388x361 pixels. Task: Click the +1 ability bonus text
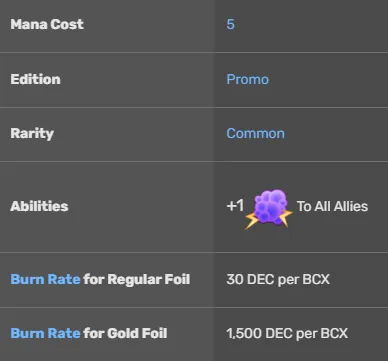tap(235, 206)
